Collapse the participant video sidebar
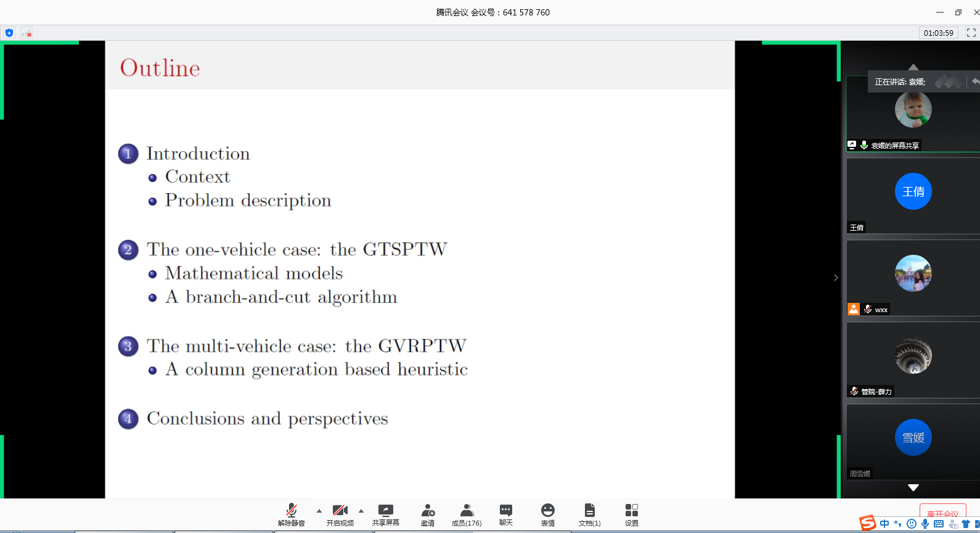 pos(836,278)
